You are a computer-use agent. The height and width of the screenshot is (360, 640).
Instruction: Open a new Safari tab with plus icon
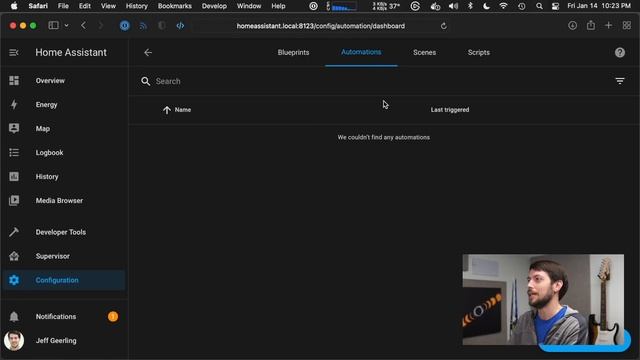(x=609, y=26)
